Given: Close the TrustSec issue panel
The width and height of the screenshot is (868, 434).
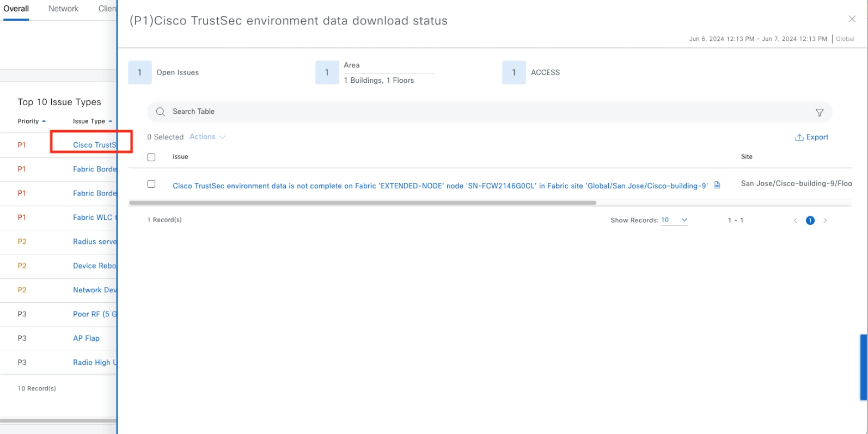Looking at the screenshot, I should [x=852, y=19].
